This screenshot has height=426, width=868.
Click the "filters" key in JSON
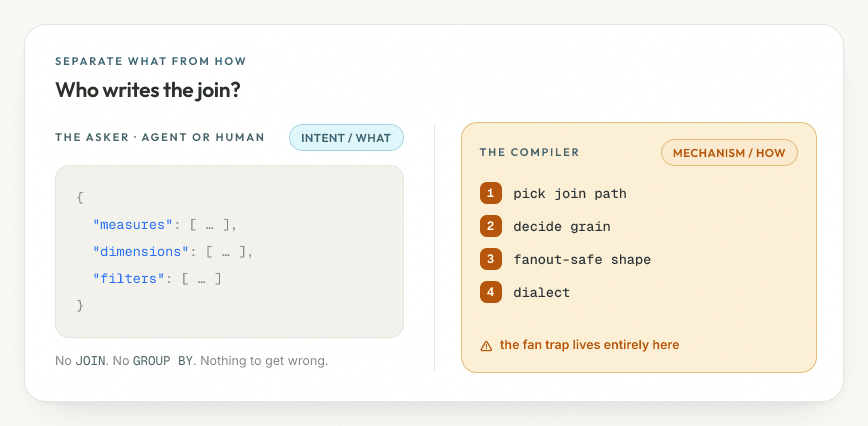tap(128, 279)
